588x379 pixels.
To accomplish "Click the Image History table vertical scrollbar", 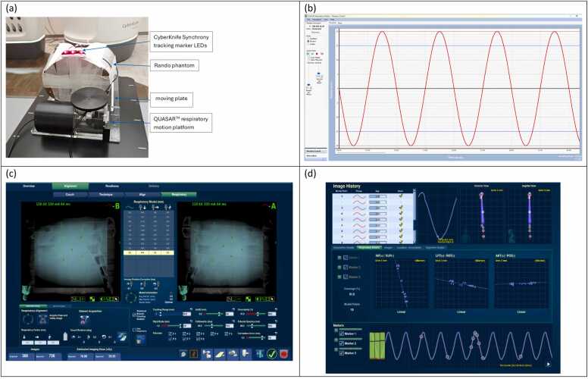I will 414,216.
